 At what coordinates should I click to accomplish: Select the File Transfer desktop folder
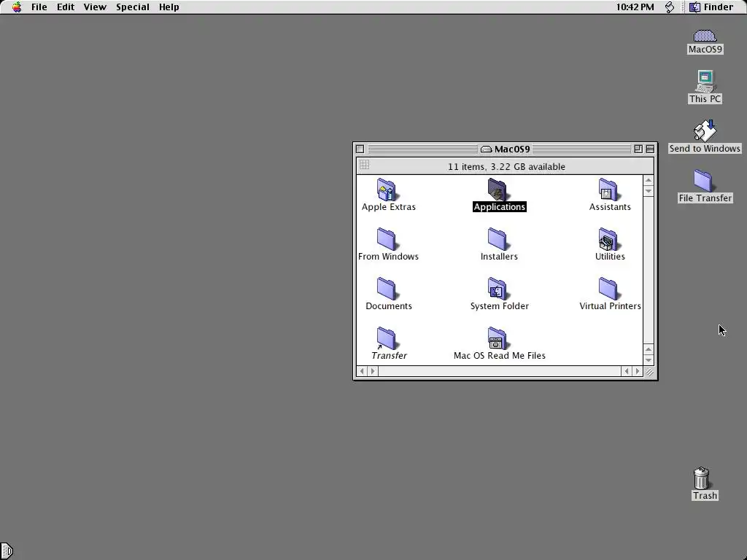point(703,181)
